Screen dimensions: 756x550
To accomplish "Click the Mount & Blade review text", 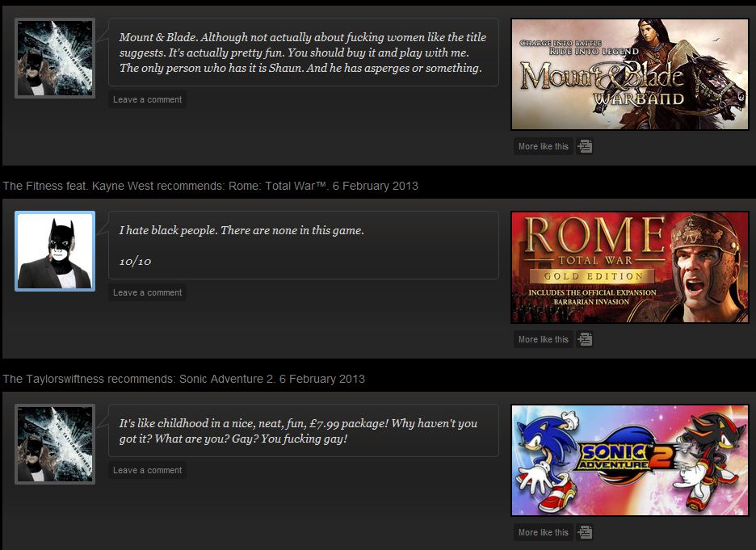I will 303,52.
